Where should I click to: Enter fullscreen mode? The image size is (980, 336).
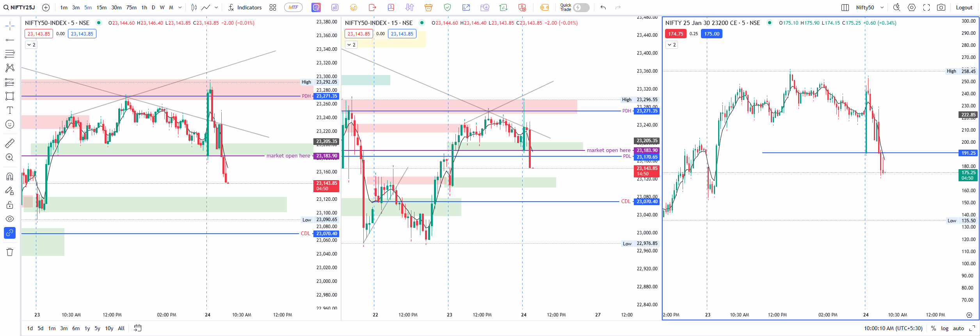point(927,7)
